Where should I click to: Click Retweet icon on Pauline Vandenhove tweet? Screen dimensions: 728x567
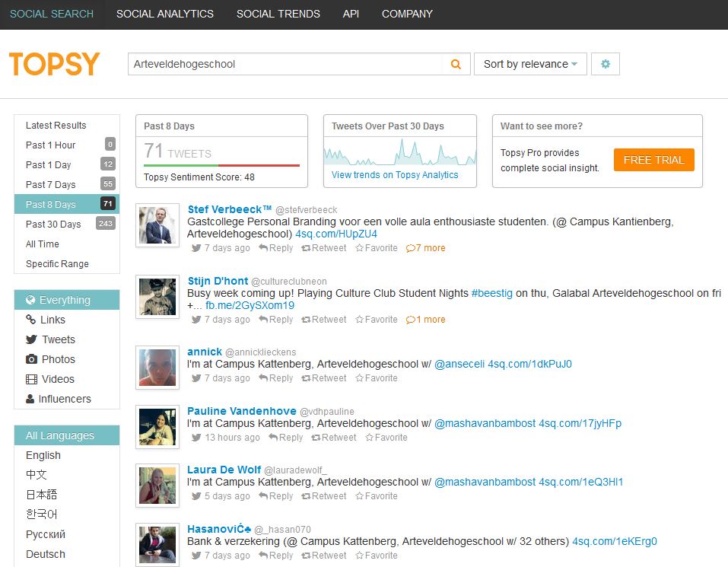[x=316, y=438]
